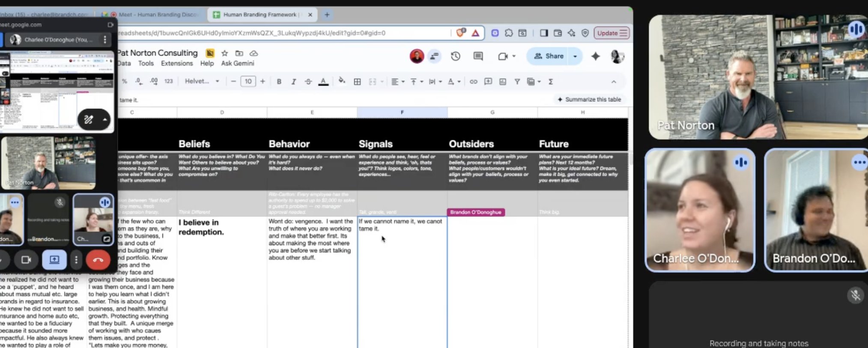868x348 pixels.
Task: Click the strikethrough icon
Action: (308, 81)
